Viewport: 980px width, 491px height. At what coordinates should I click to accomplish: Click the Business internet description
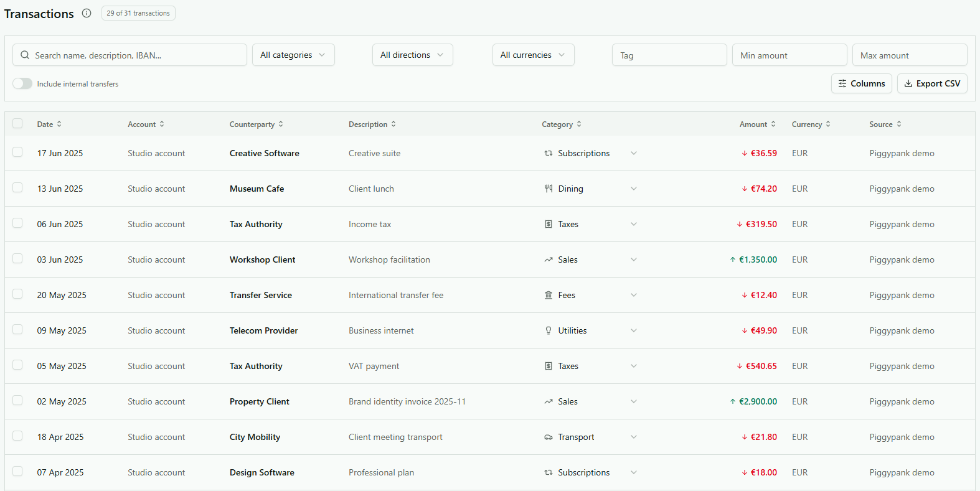(381, 330)
